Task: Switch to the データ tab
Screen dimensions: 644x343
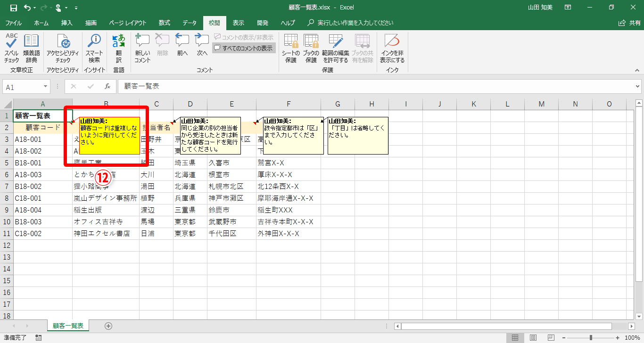Action: tap(190, 23)
